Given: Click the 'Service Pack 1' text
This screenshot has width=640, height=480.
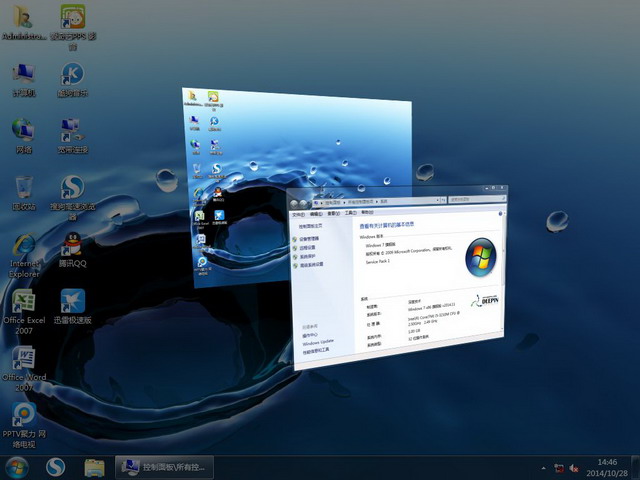Looking at the screenshot, I should (x=378, y=261).
